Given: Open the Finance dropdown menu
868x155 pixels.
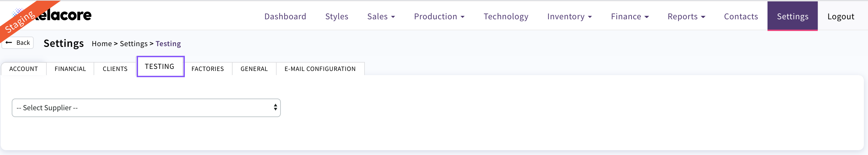Looking at the screenshot, I should click(x=629, y=17).
